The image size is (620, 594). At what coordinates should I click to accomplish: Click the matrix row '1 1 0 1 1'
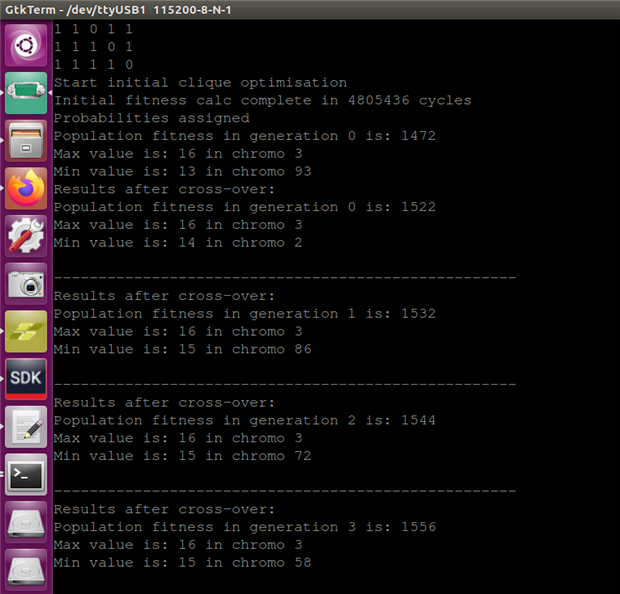[93, 29]
